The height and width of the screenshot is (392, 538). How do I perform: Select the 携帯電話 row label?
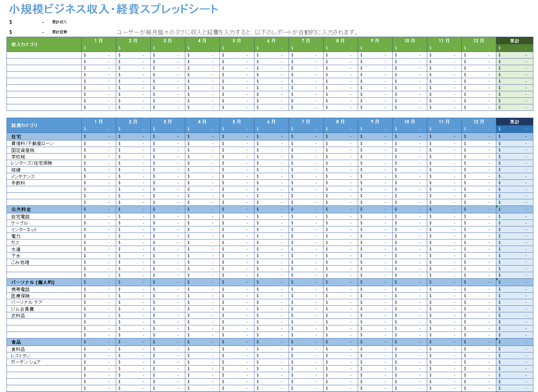[20, 289]
